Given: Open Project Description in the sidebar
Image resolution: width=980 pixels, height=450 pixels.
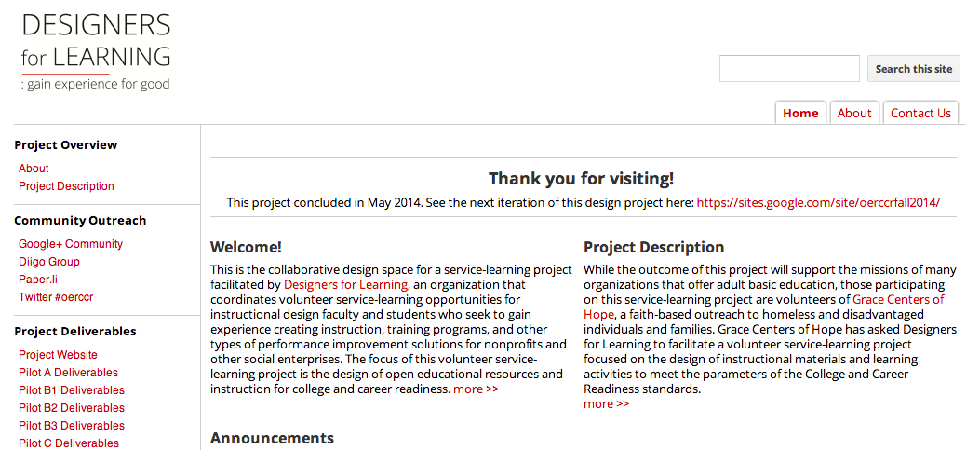Looking at the screenshot, I should click(x=66, y=186).
